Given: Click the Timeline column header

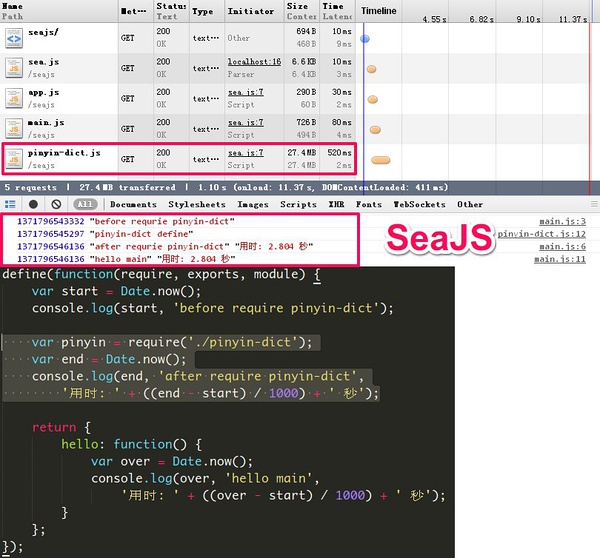Looking at the screenshot, I should point(378,11).
